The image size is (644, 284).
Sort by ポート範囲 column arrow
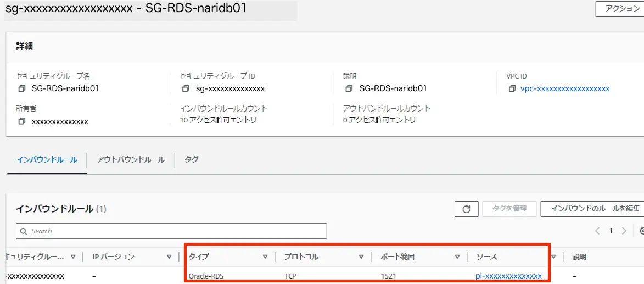coord(457,257)
